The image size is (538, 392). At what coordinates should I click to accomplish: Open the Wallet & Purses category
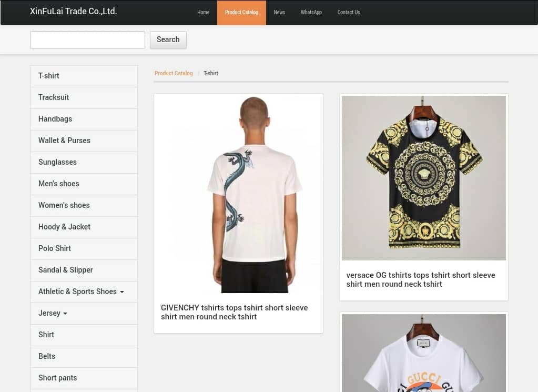coord(84,140)
